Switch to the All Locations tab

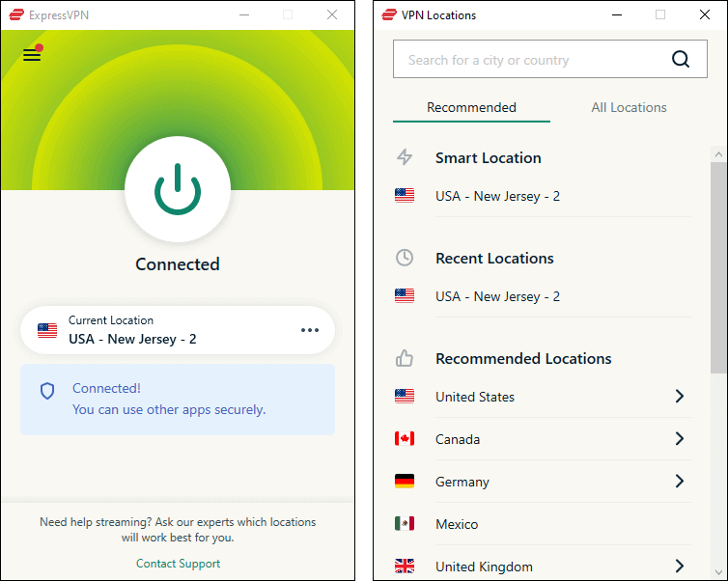coord(629,107)
